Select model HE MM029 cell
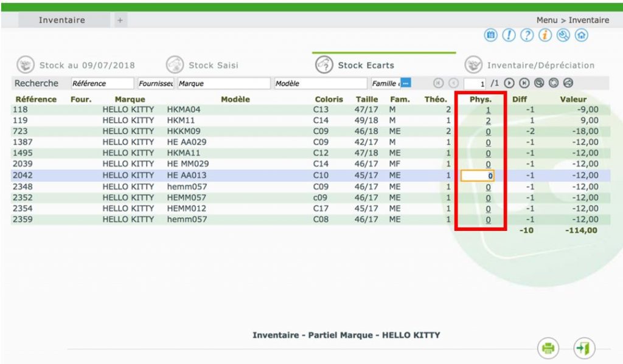Viewport: 623px width, 364px height. click(x=187, y=163)
